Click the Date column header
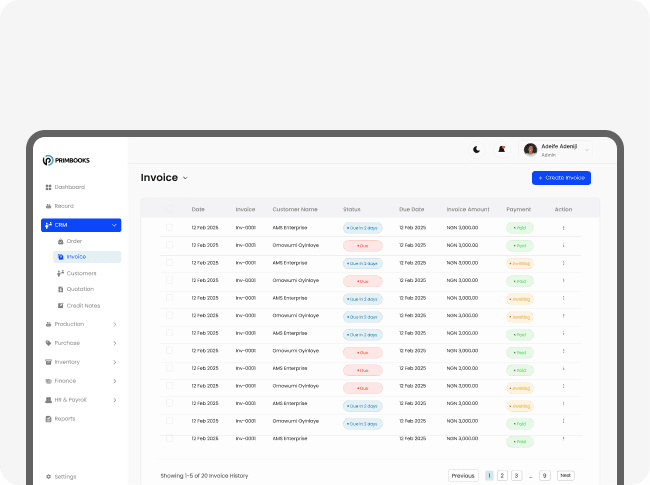The width and height of the screenshot is (650, 485). [198, 209]
